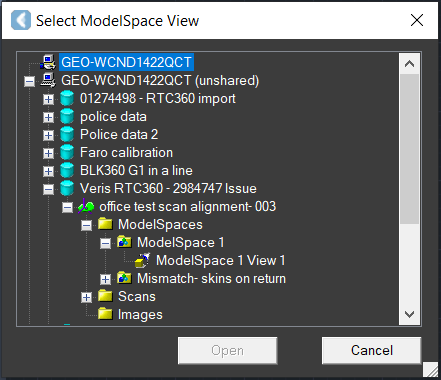This screenshot has width=441, height=380.
Task: Select the BLK360 G1 in a line label
Action: pos(136,170)
